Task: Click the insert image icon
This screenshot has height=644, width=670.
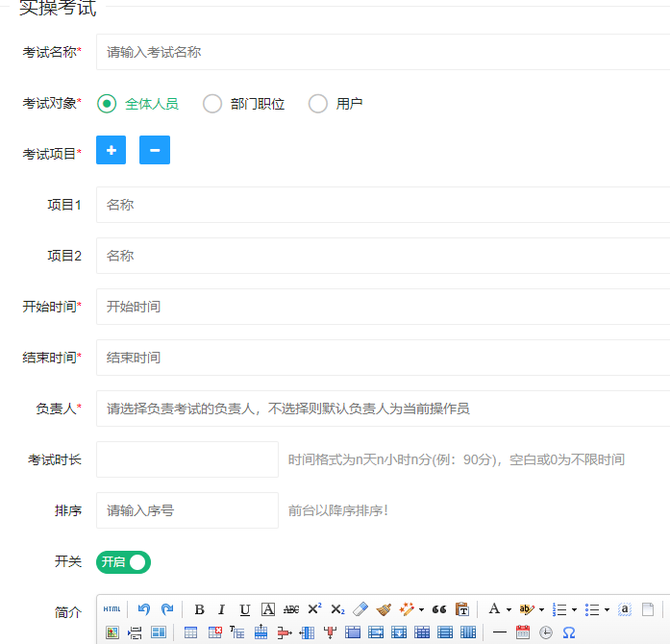Action: 112,632
